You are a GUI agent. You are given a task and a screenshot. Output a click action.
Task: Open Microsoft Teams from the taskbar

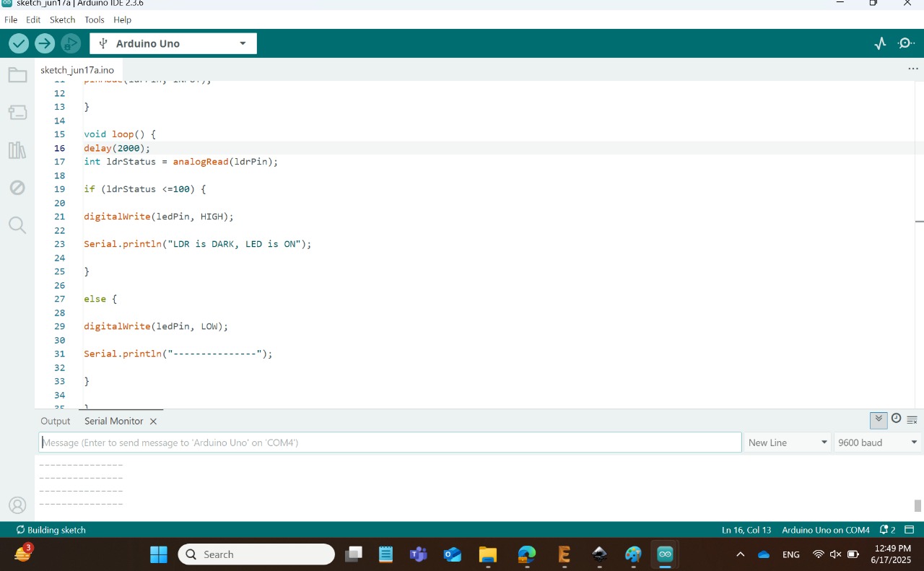tap(419, 554)
